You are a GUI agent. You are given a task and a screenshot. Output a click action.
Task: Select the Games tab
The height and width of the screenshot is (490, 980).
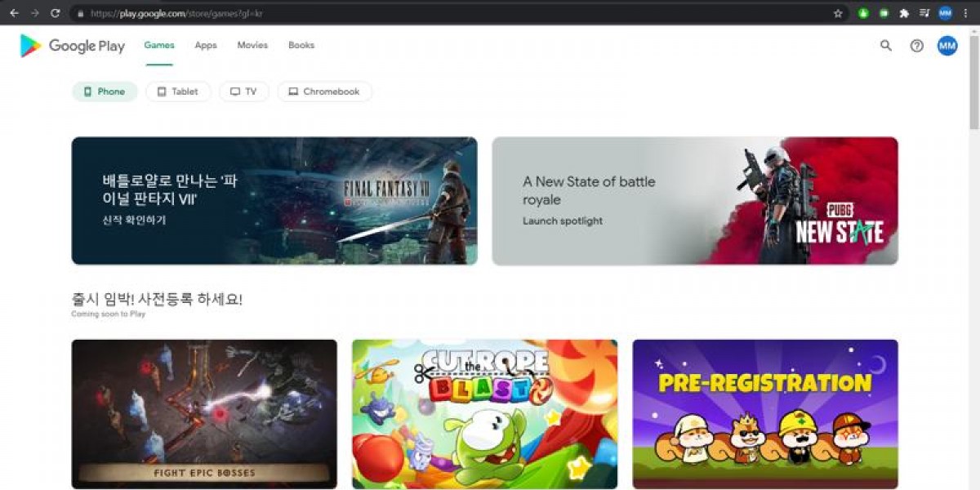159,46
